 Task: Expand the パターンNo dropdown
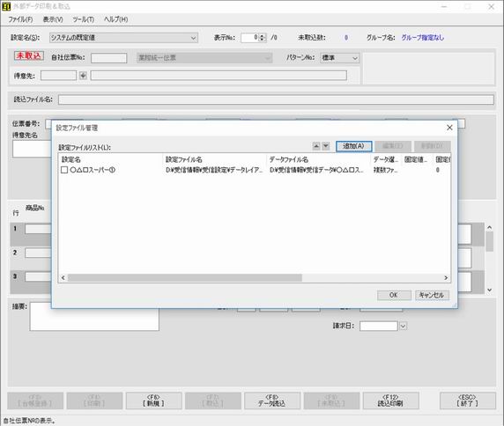355,58
